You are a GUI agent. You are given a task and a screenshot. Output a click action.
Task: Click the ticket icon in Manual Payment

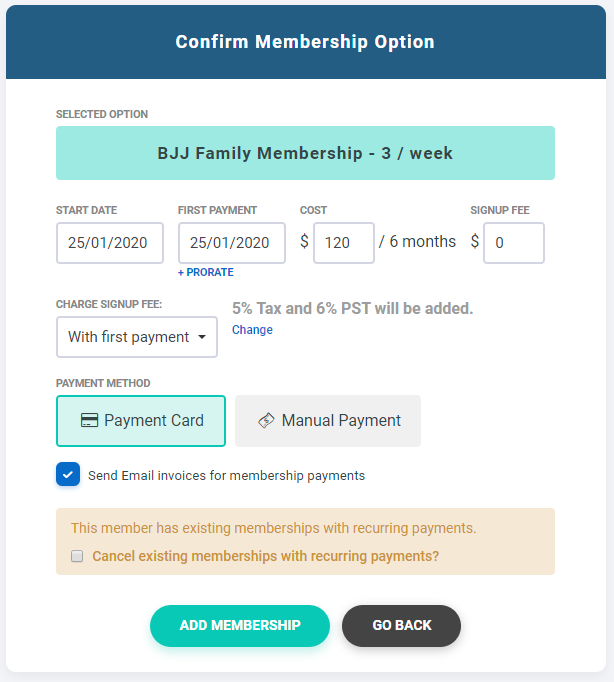coord(266,421)
